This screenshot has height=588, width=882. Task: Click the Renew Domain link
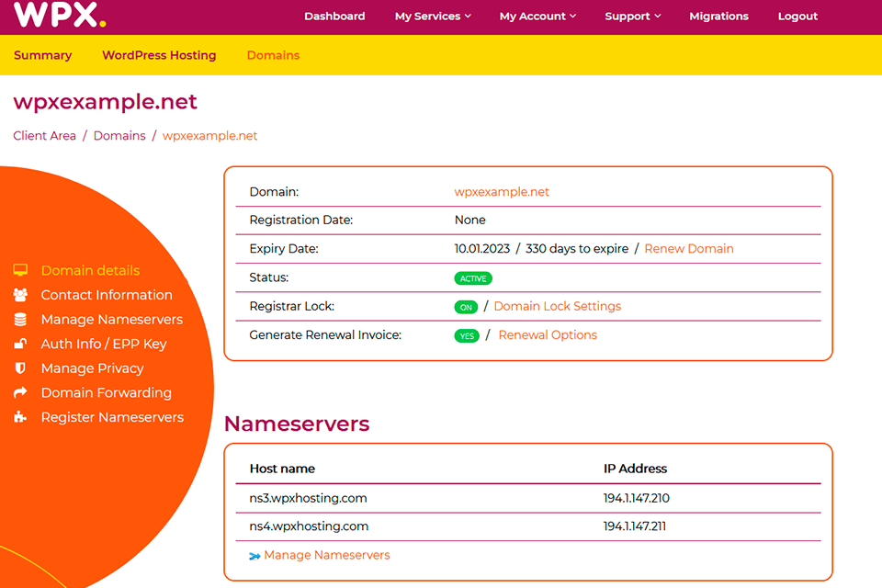point(689,249)
